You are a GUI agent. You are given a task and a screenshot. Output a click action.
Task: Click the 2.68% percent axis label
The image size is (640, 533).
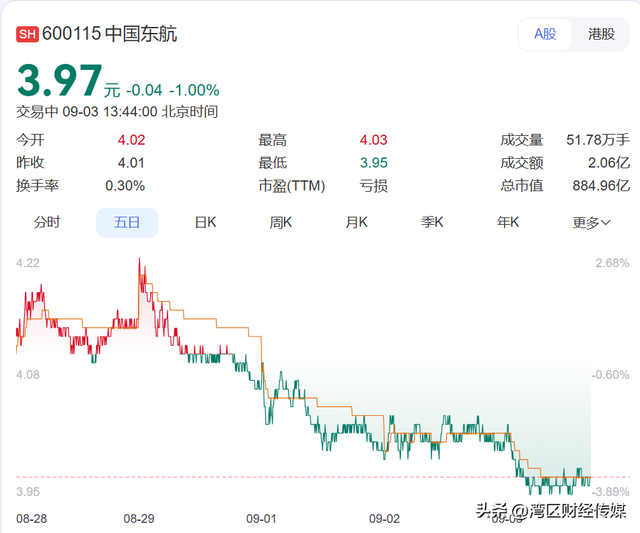(612, 263)
